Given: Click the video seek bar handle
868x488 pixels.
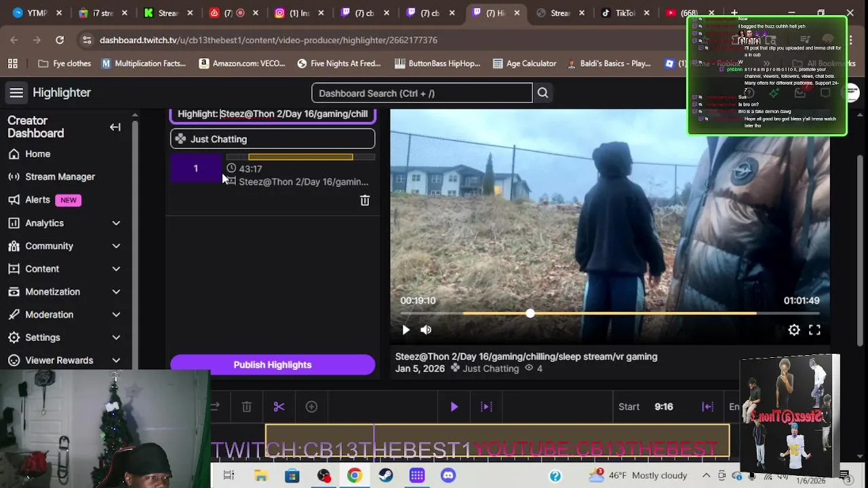Looking at the screenshot, I should tap(530, 314).
